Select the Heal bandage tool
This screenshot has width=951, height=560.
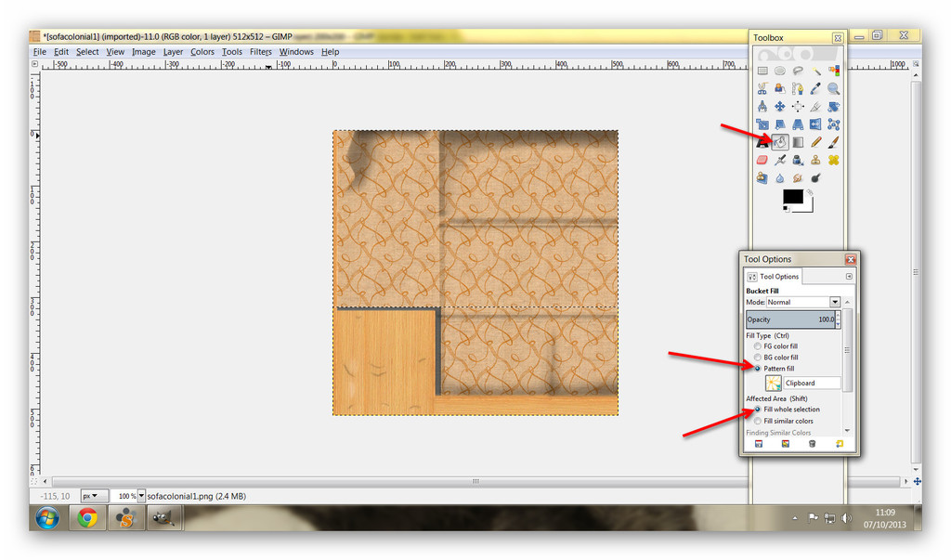(834, 160)
